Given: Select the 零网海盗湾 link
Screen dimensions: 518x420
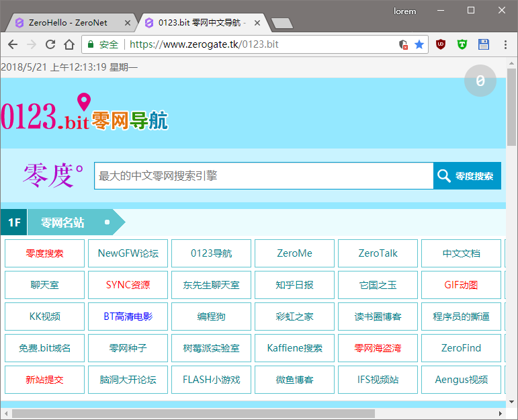Looking at the screenshot, I should (378, 348).
